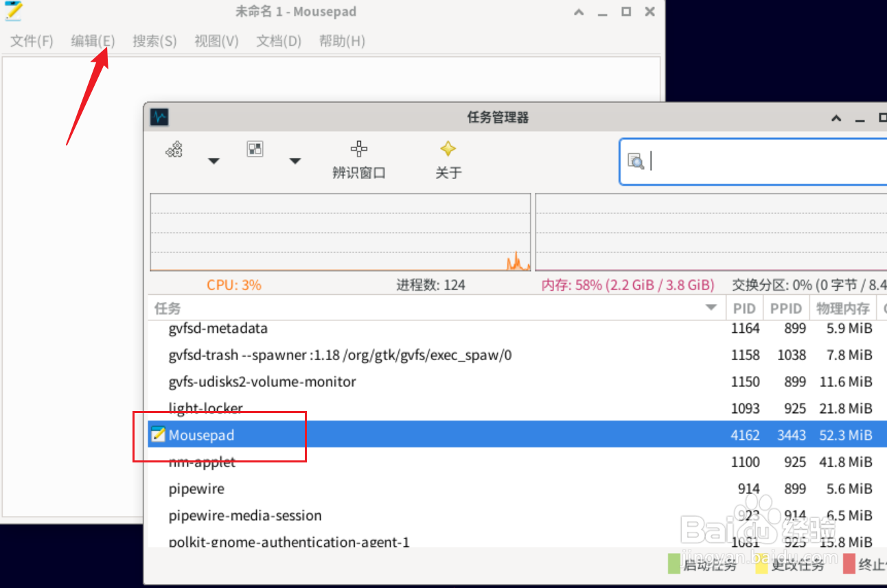Click the 进程数: 124 label
This screenshot has width=887, height=588.
pos(430,285)
